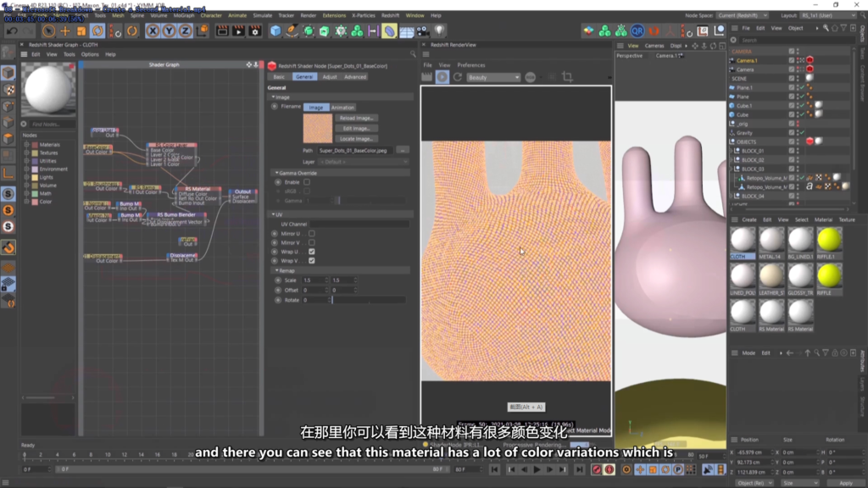Check the Mirror U checkbox
868x488 pixels.
click(x=312, y=233)
